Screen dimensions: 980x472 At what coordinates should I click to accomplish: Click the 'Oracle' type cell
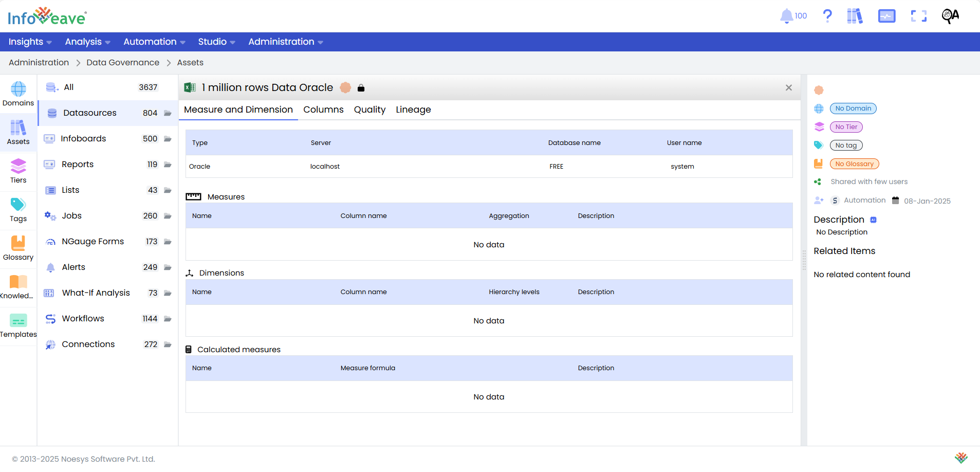point(199,167)
